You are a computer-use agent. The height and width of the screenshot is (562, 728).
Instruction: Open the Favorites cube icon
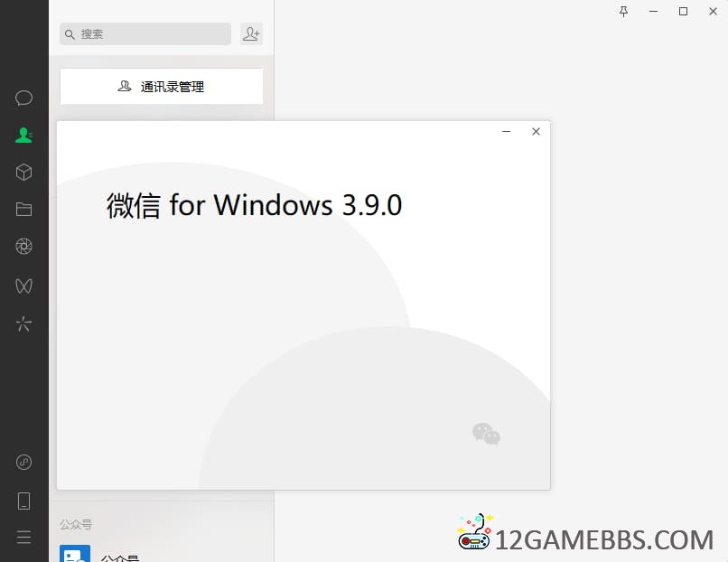23,173
